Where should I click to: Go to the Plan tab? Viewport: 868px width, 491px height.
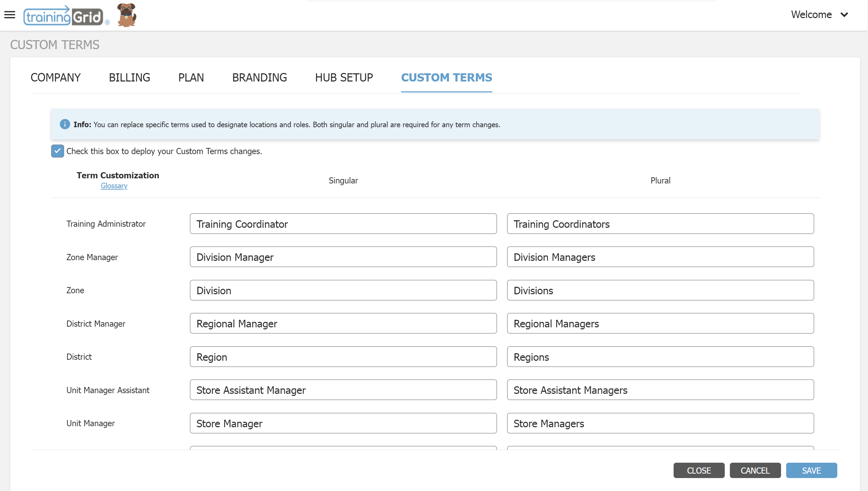191,77
